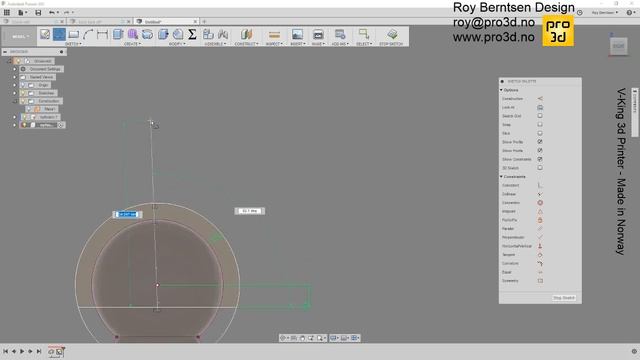Uncheck the Show Points checkbox
640x360 pixels.
tap(540, 151)
